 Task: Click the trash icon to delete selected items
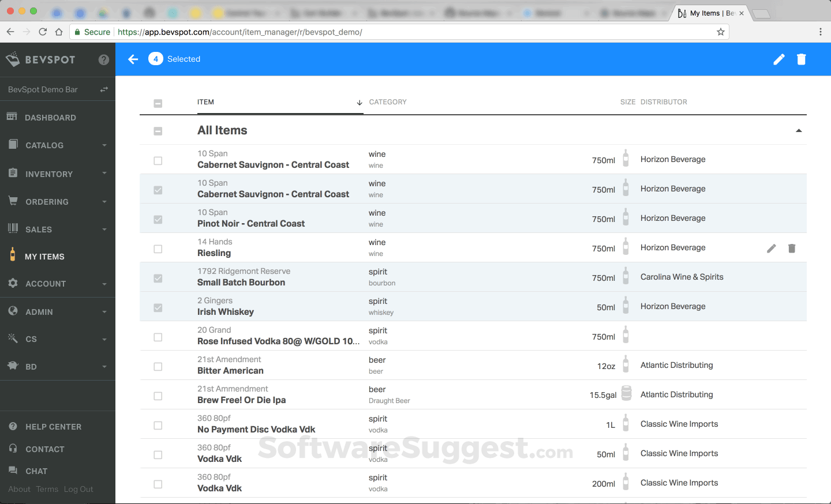[802, 59]
